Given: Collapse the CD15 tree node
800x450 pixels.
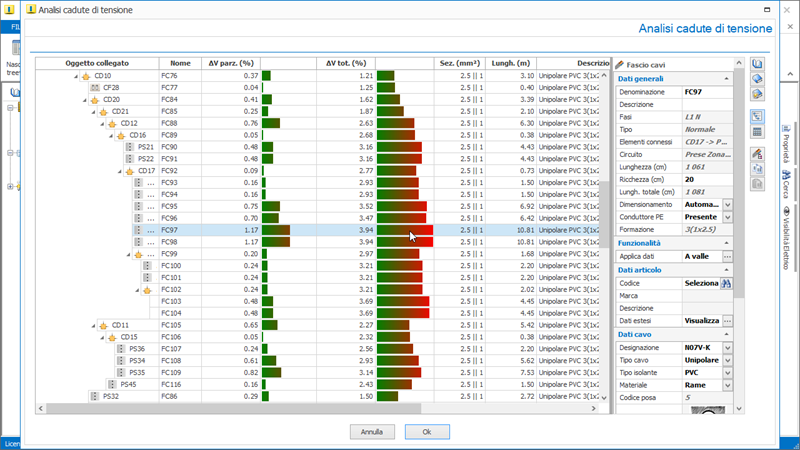Looking at the screenshot, I should click(102, 337).
